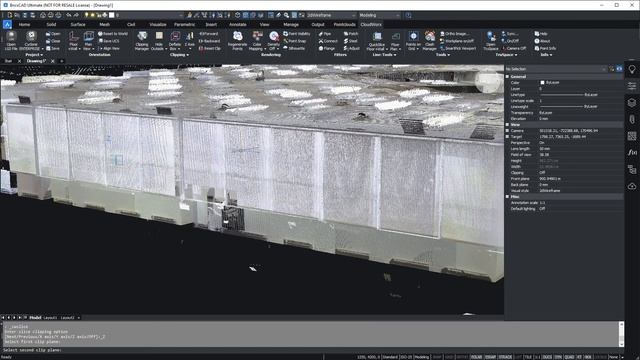The width and height of the screenshot is (640, 360).
Task: Open the Color Mapping tool
Action: (x=257, y=41)
